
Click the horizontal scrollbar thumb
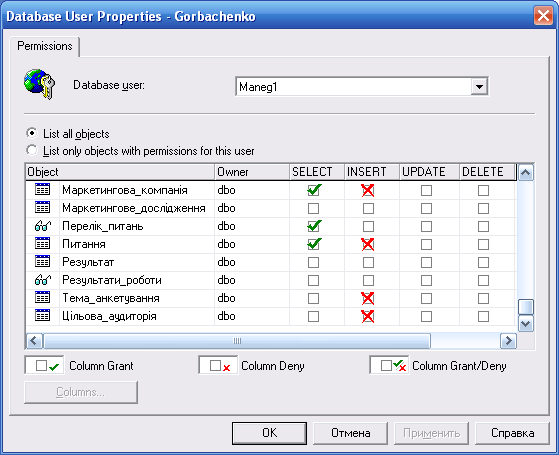pyautogui.click(x=237, y=341)
